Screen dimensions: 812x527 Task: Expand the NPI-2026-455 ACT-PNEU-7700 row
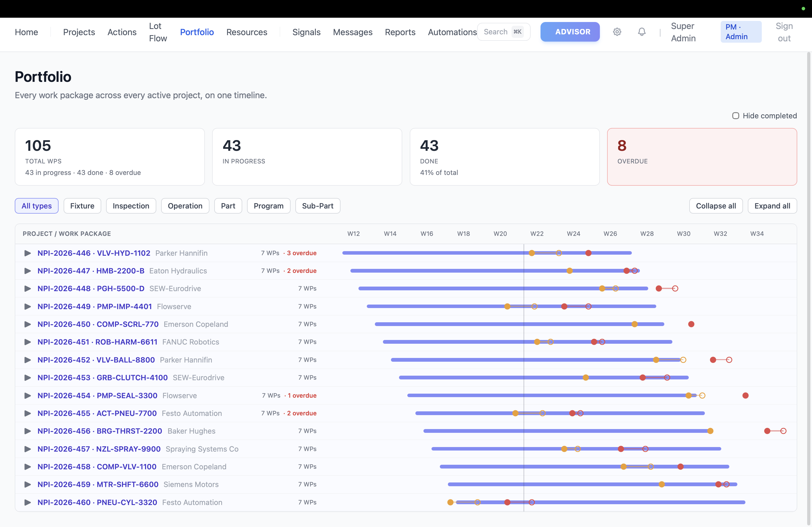(28, 413)
